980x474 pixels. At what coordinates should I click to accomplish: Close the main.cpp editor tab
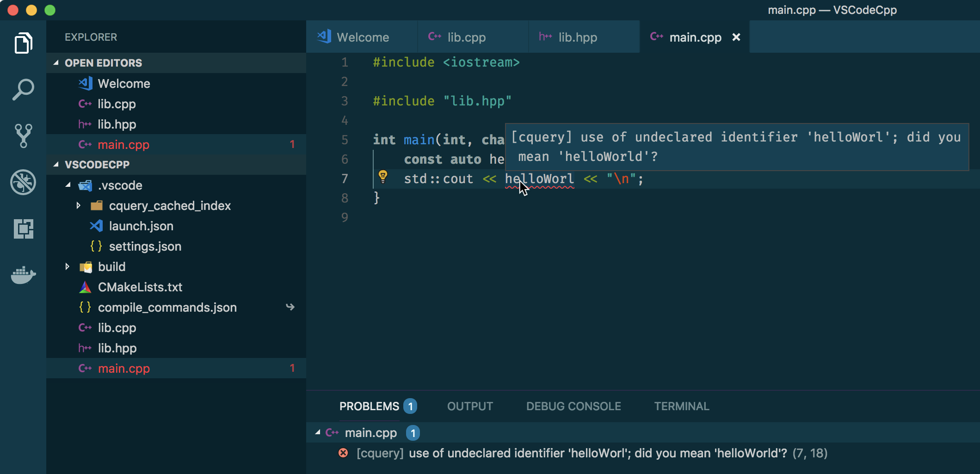tap(736, 37)
